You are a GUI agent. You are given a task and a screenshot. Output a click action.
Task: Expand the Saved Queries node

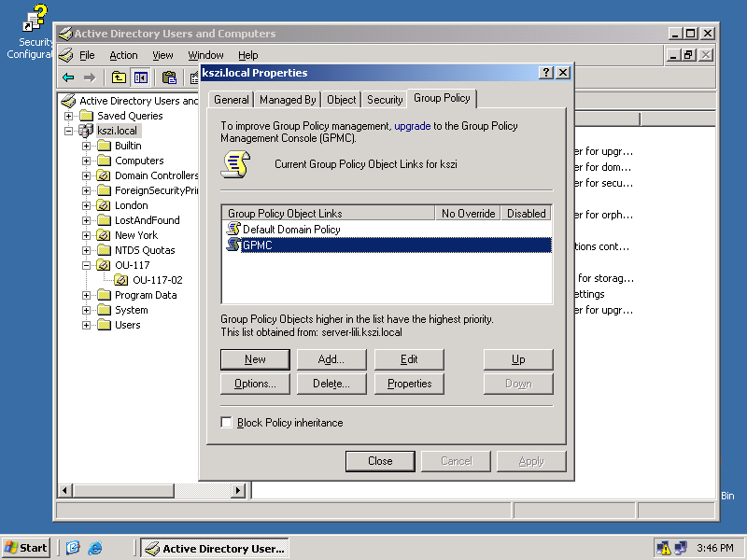(68, 116)
